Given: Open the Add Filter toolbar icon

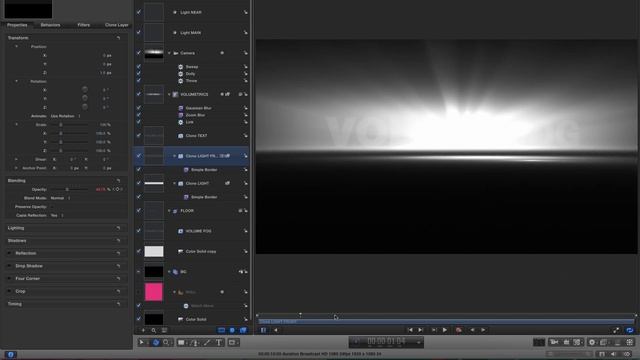Looking at the screenshot, I should [x=604, y=342].
